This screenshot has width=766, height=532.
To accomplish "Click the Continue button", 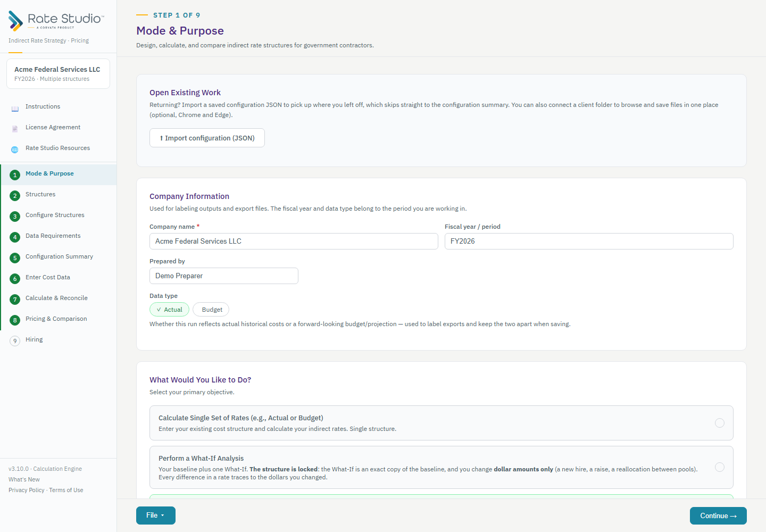I will [x=718, y=516].
